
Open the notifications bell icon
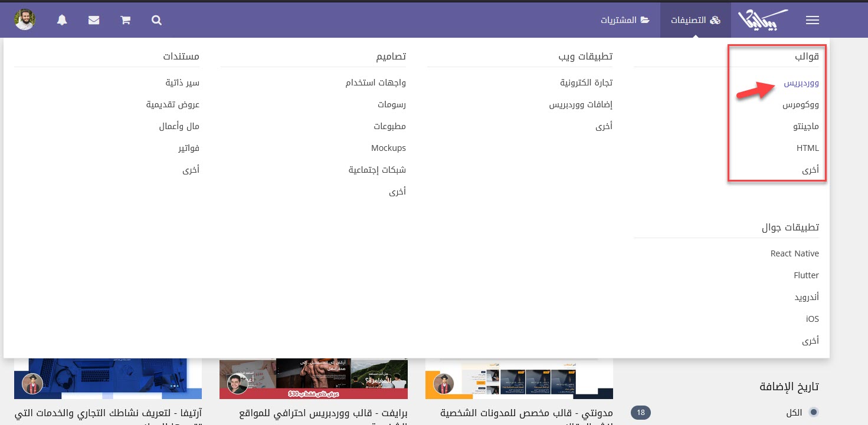pos(62,20)
